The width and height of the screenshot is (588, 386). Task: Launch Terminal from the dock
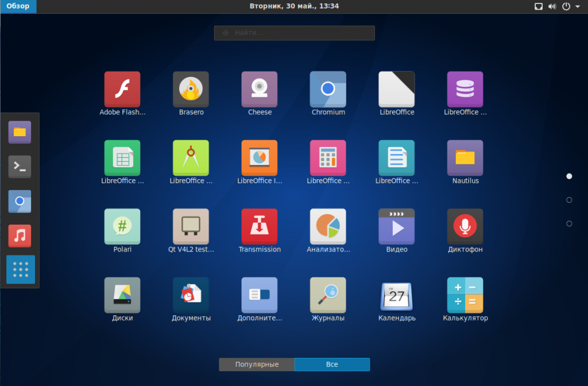[x=20, y=167]
